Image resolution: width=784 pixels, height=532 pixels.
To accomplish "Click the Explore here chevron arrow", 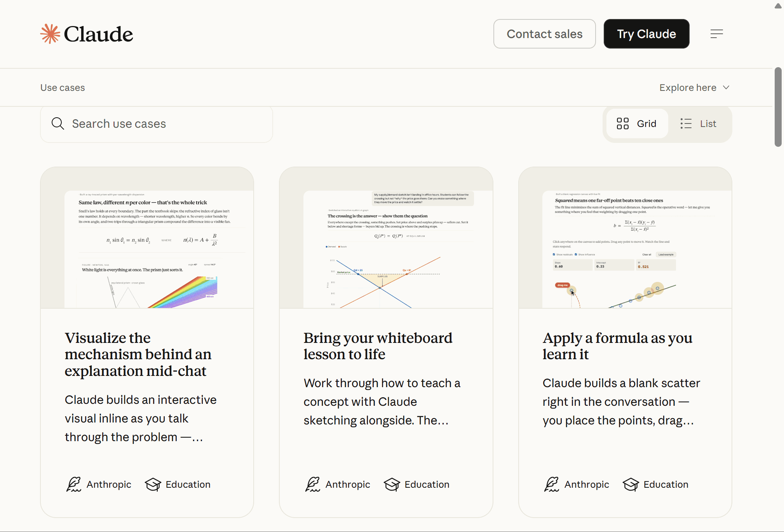I will [726, 87].
